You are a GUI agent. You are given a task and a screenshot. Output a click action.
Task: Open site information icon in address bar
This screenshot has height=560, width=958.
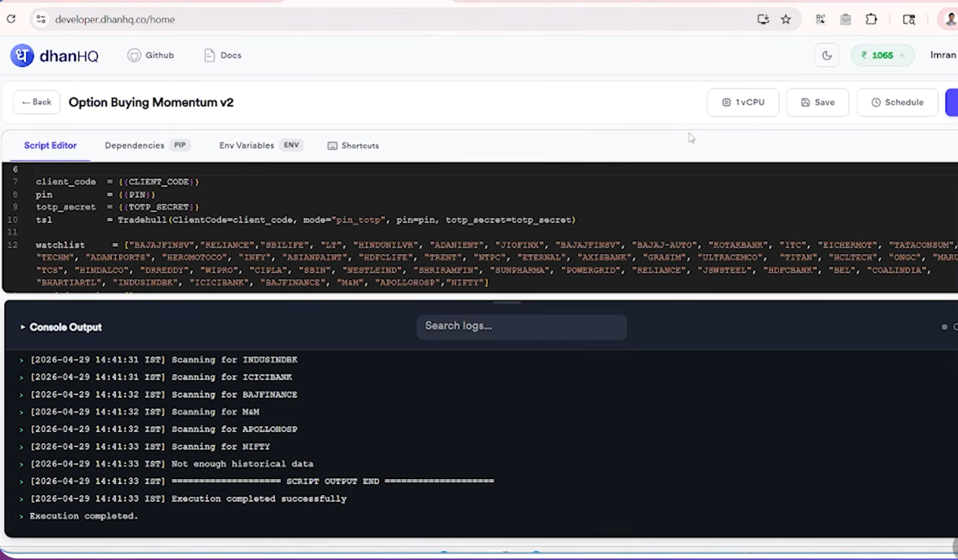[41, 19]
